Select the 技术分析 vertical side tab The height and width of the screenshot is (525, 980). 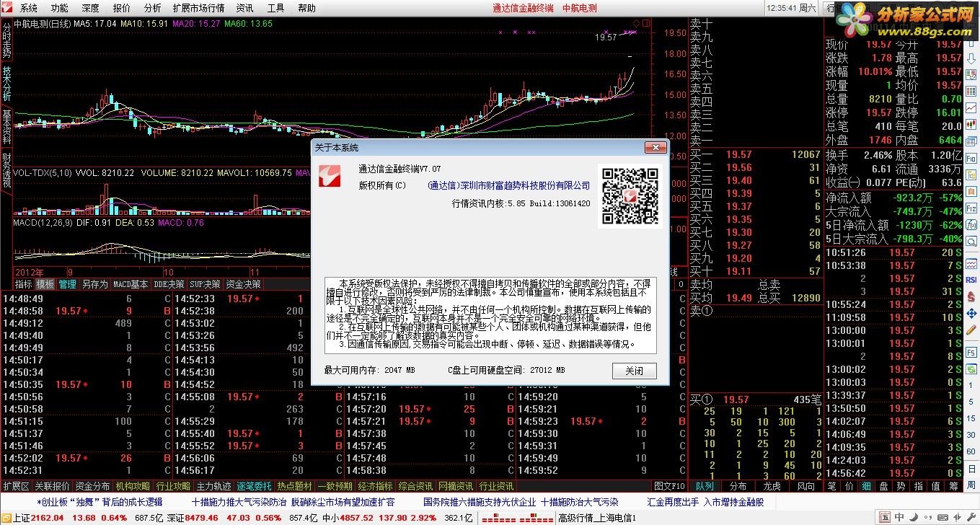tap(6, 84)
